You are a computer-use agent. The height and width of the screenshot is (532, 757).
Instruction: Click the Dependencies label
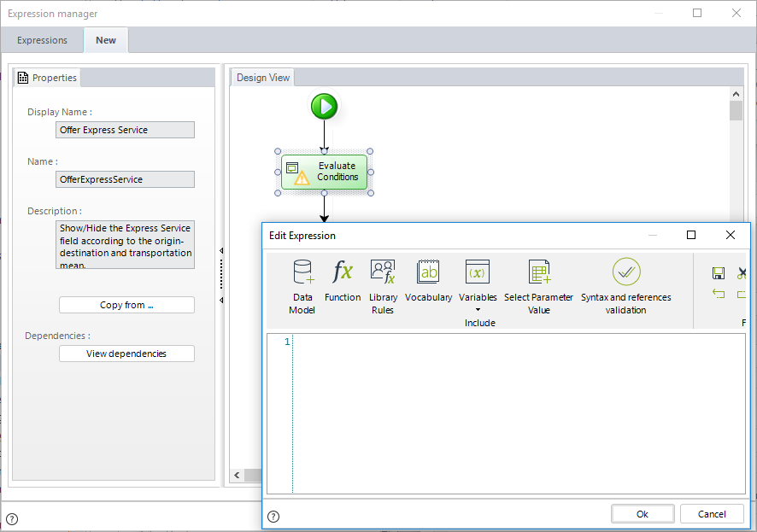coord(57,336)
